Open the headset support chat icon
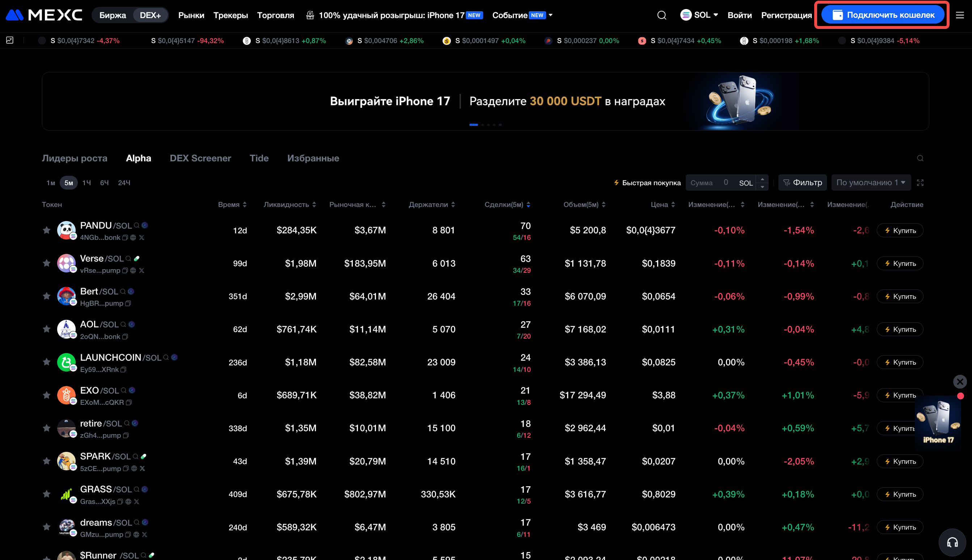The height and width of the screenshot is (560, 972). coord(952,542)
